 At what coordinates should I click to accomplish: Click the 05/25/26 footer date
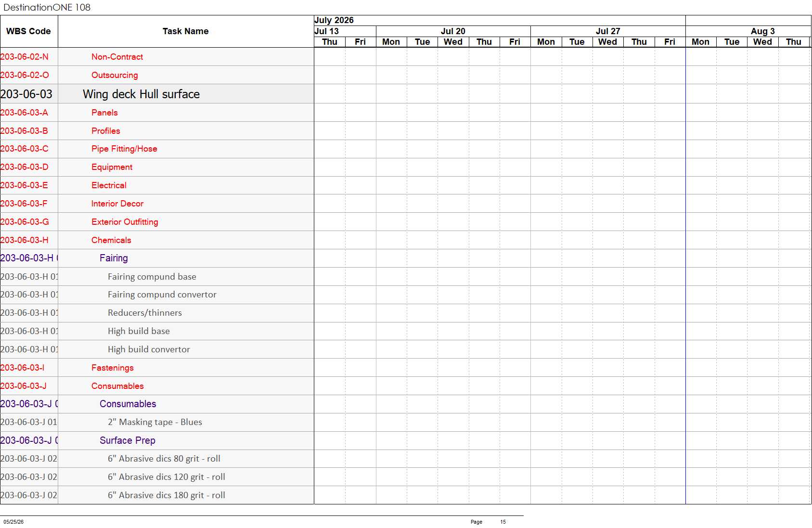click(13, 522)
